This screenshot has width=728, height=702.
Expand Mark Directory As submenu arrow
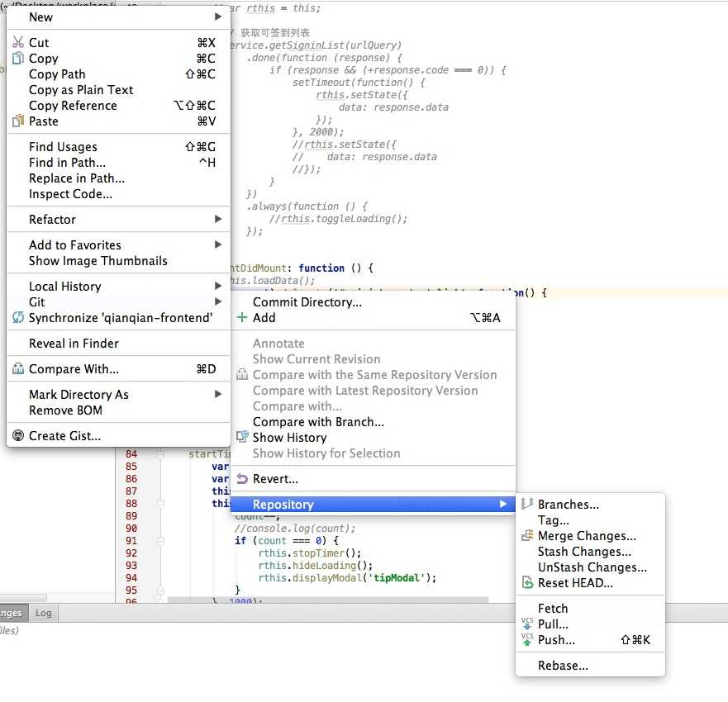(218, 394)
